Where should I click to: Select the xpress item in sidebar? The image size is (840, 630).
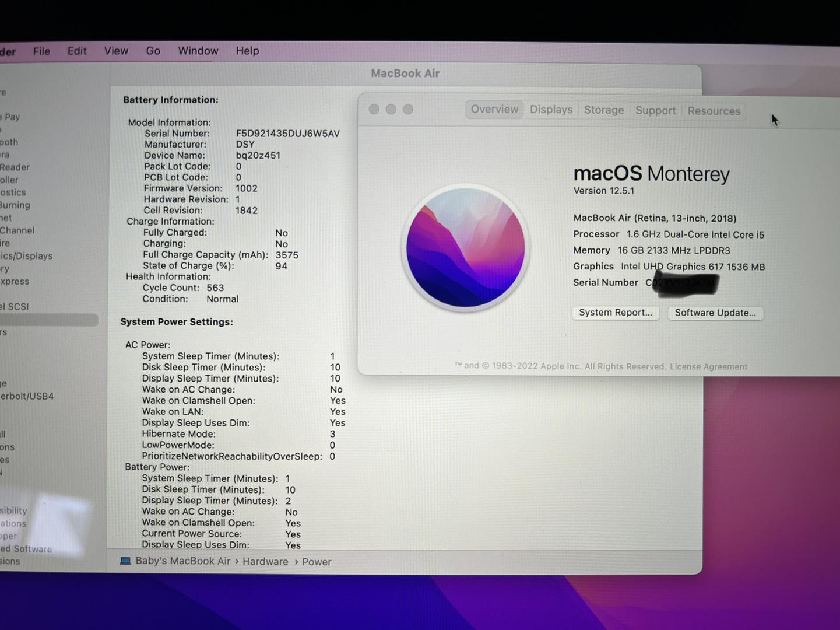pyautogui.click(x=15, y=282)
